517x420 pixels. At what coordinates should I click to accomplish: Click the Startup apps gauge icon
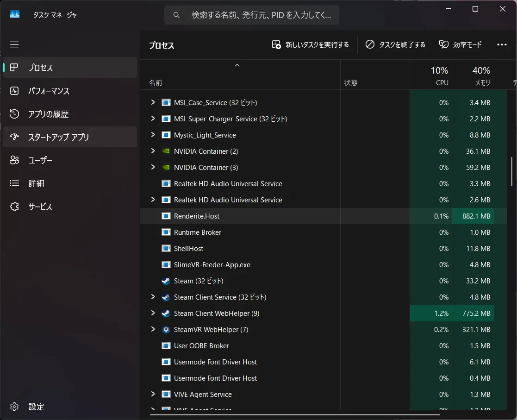tap(14, 137)
